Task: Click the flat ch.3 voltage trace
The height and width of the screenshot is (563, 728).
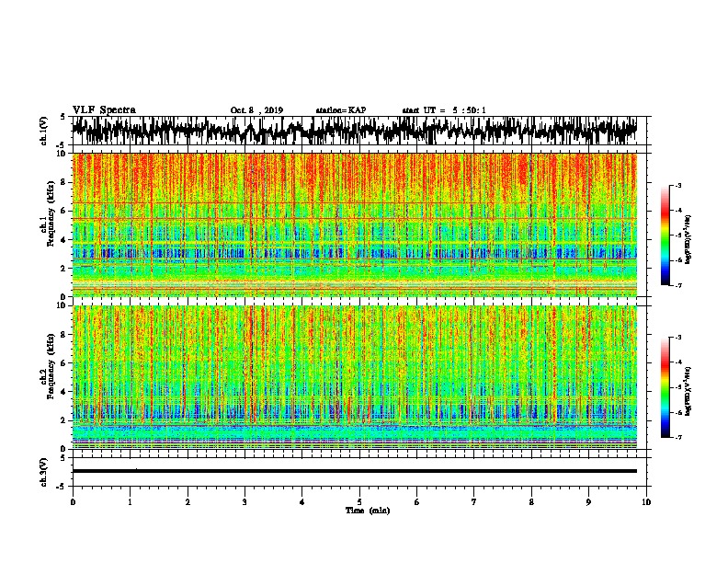Action: (354, 471)
